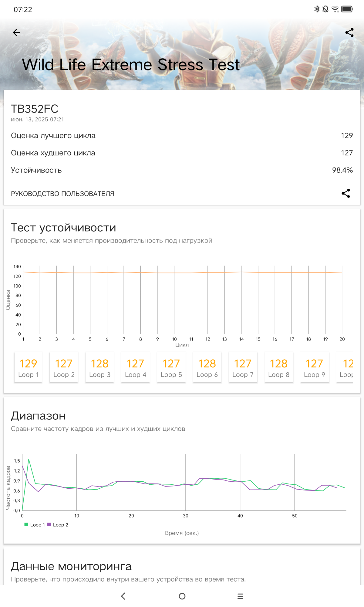Open the Loop 9 score card
The image size is (364, 607).
(x=315, y=367)
